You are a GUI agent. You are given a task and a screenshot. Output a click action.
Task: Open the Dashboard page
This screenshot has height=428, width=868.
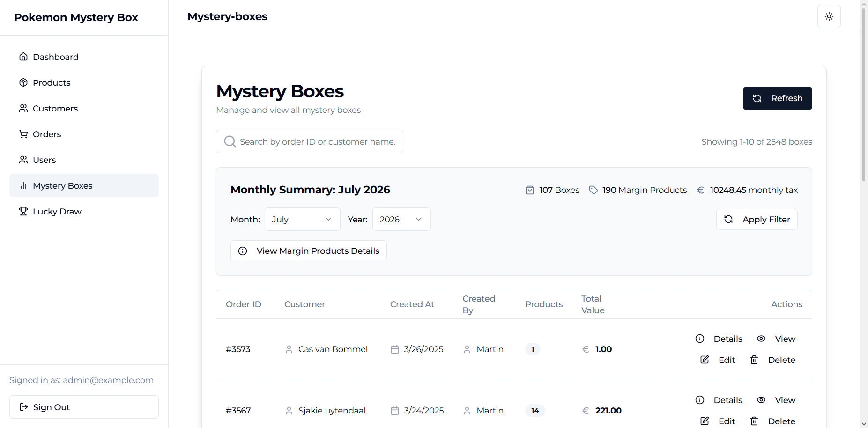coord(84,57)
